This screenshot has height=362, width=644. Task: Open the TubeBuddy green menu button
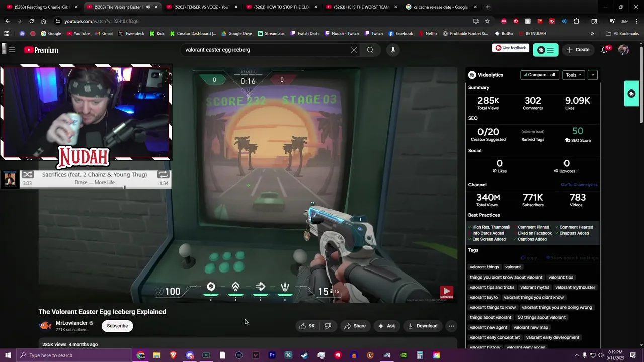pyautogui.click(x=545, y=50)
